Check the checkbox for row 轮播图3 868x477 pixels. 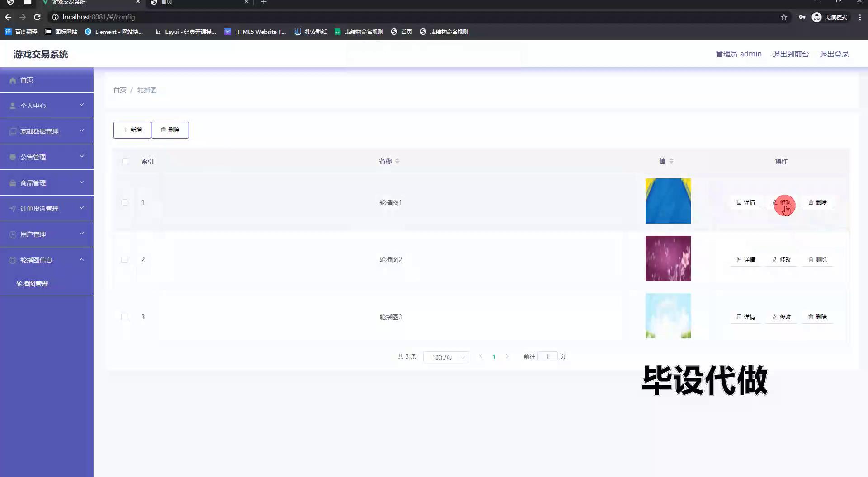tap(124, 317)
